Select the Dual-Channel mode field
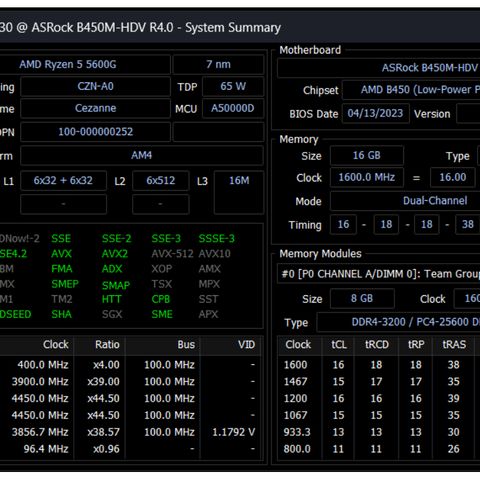Image resolution: width=480 pixels, height=480 pixels. coord(405,201)
